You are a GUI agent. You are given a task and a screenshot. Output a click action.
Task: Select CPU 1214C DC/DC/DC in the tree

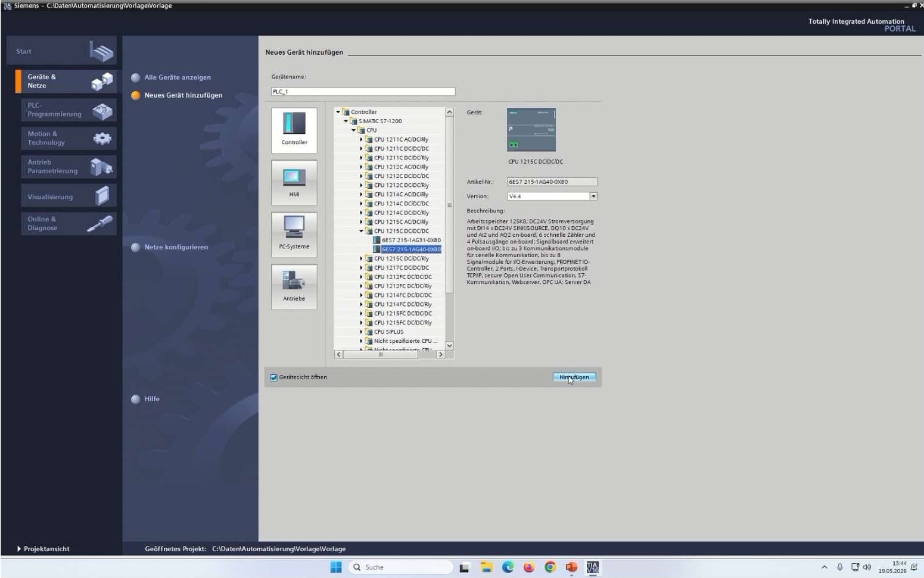pyautogui.click(x=402, y=204)
